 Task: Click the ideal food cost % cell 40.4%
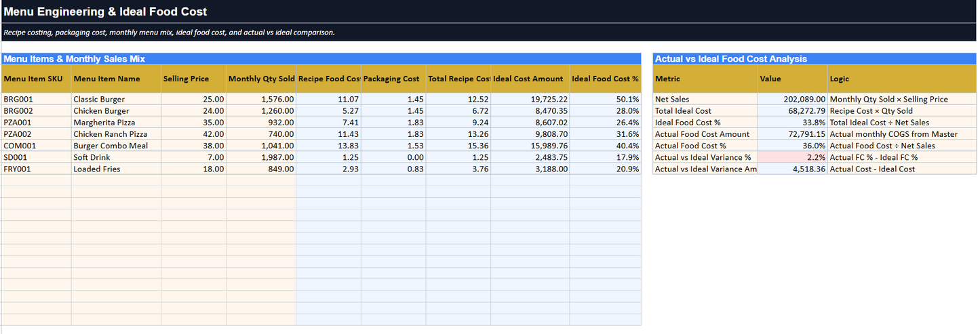(x=606, y=145)
